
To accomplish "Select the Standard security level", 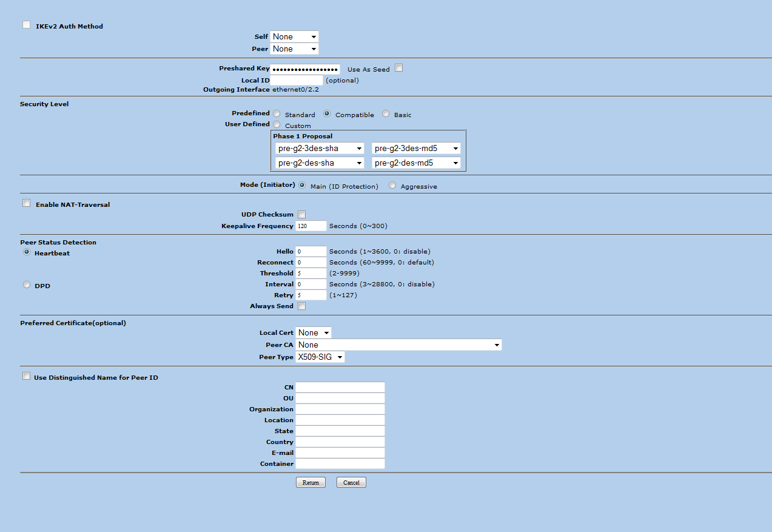I will point(277,113).
